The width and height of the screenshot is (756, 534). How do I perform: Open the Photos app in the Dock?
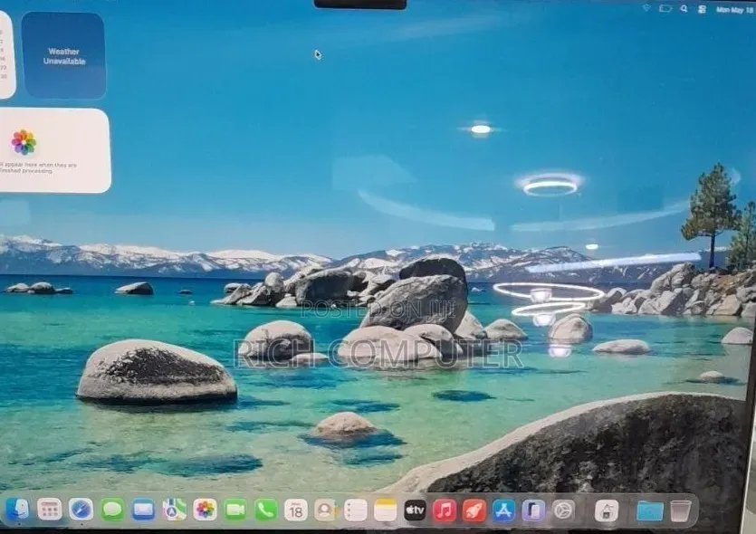click(205, 510)
